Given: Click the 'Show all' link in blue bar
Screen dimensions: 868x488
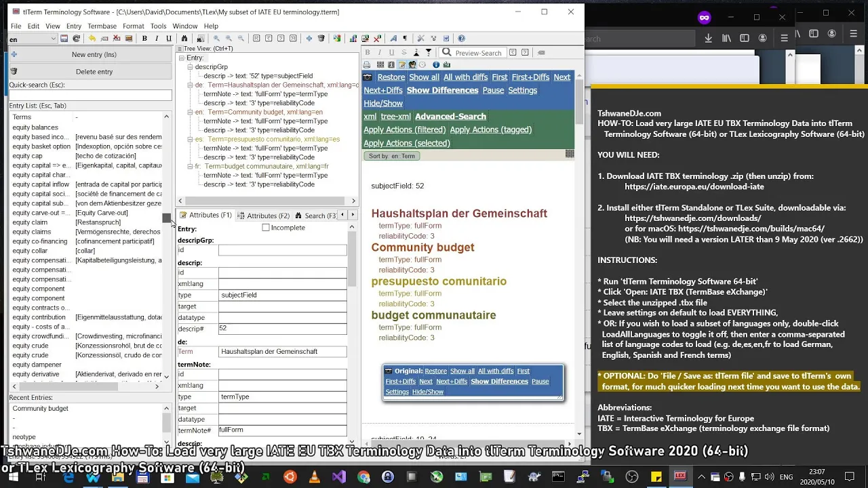Looking at the screenshot, I should [424, 77].
